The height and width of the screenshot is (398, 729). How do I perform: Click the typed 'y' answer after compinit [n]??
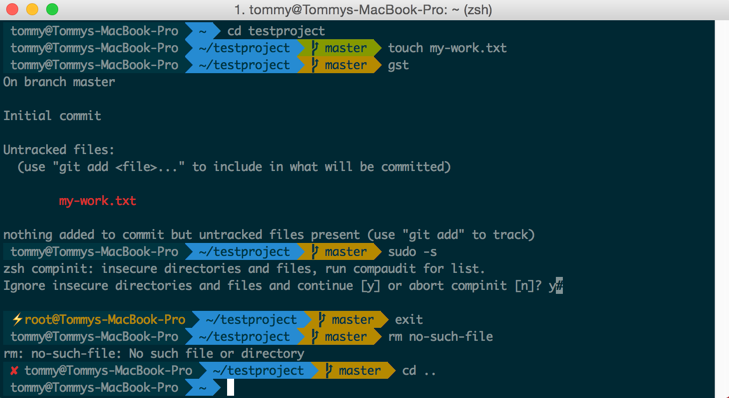[552, 285]
